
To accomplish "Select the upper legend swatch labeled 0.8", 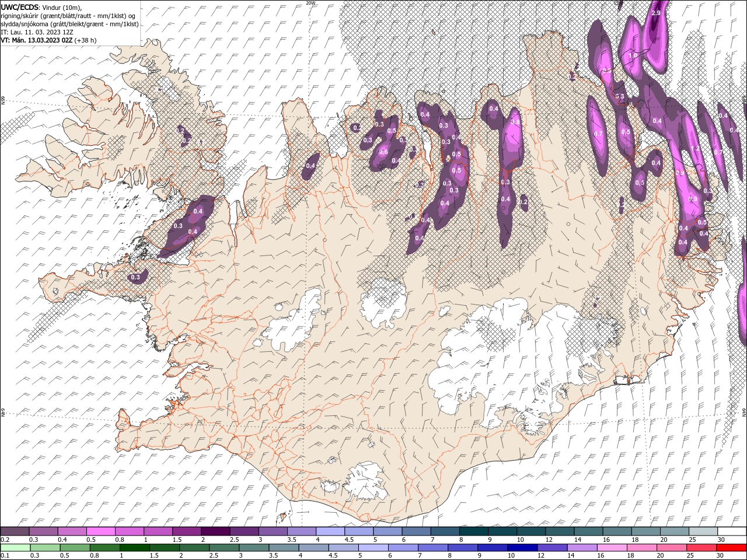I will coord(129,531).
